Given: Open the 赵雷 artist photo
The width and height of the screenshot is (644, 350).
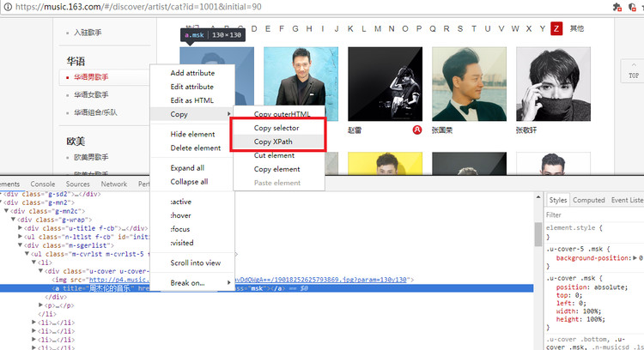Looking at the screenshot, I should [x=385, y=84].
